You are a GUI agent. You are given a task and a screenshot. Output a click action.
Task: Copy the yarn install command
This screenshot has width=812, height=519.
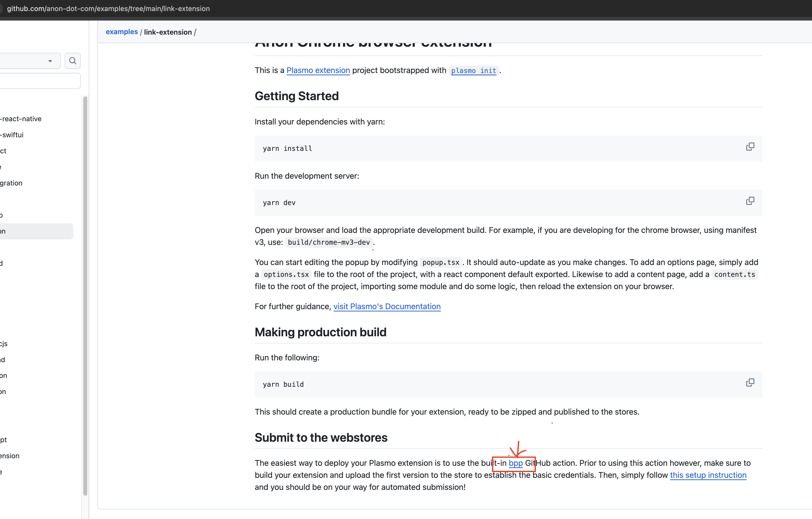pos(750,147)
